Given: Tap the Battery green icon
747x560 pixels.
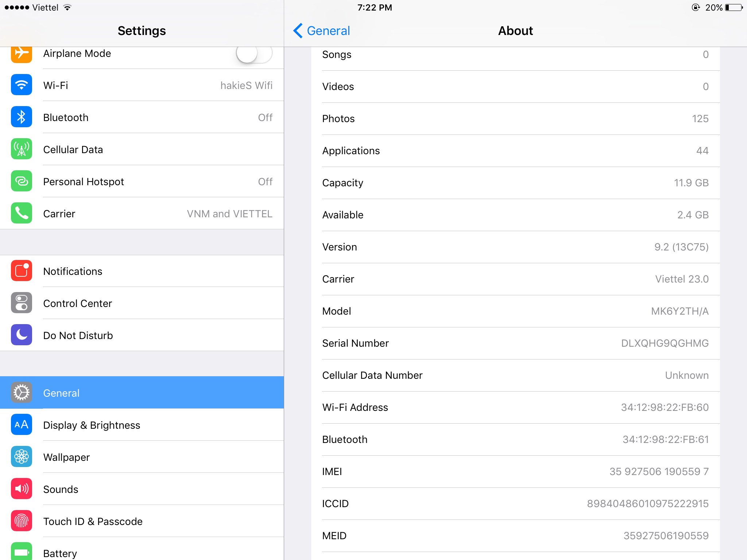Looking at the screenshot, I should click(22, 551).
